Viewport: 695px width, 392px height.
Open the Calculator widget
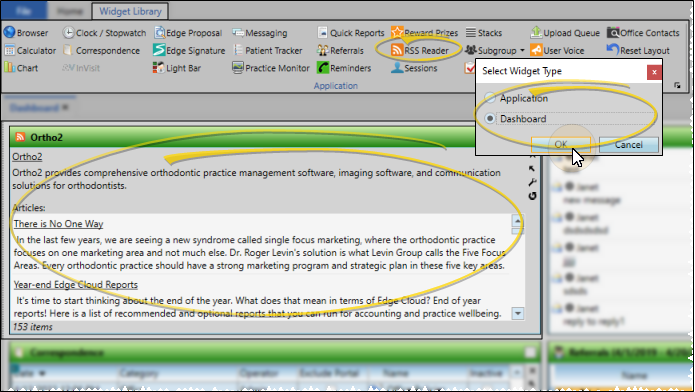[x=30, y=51]
